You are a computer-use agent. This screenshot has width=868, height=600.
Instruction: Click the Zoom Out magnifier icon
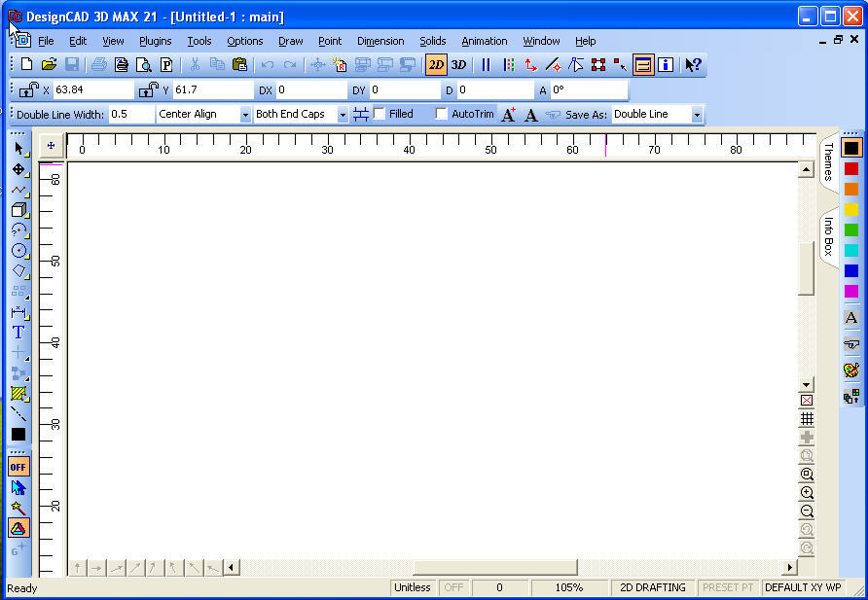coord(807,512)
